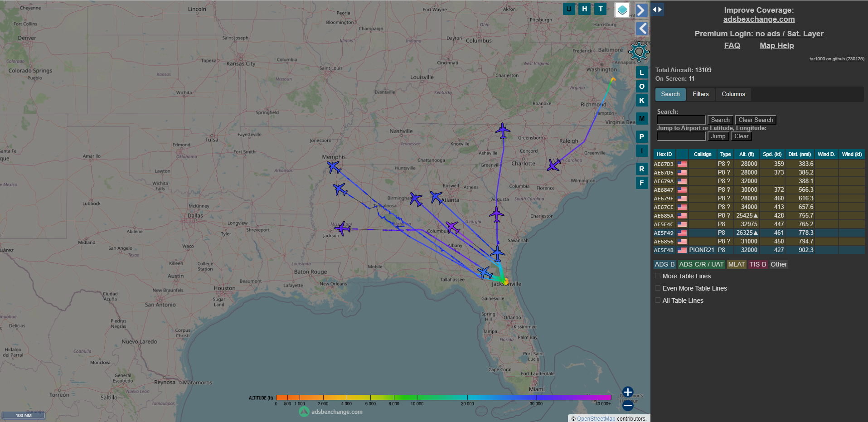Click the Clear button beside Jump
The height and width of the screenshot is (422, 868).
point(742,136)
